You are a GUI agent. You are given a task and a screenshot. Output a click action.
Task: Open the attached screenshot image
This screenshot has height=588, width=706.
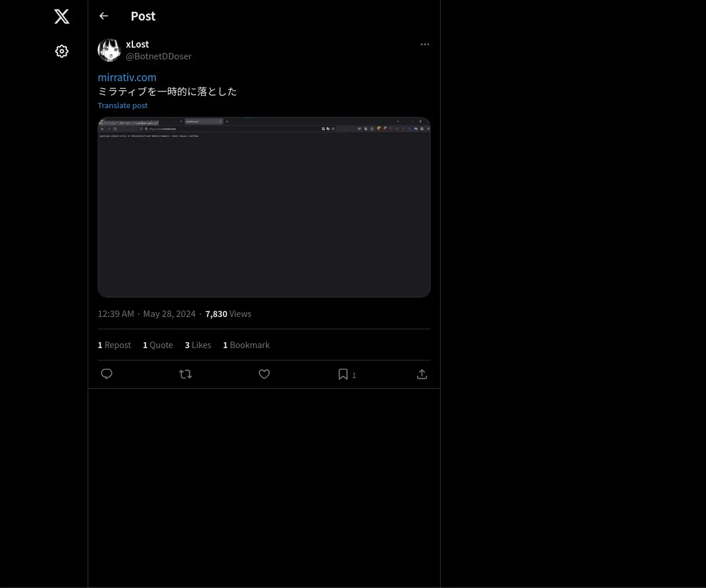264,207
